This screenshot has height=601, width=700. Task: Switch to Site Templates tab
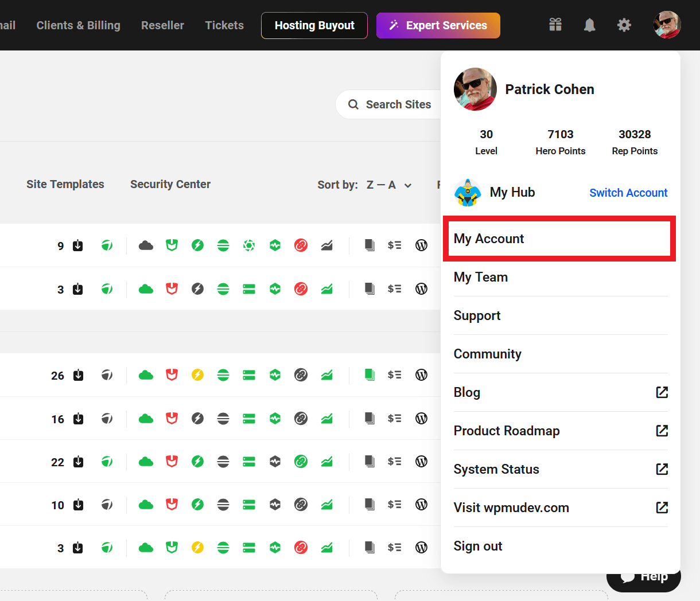point(65,184)
